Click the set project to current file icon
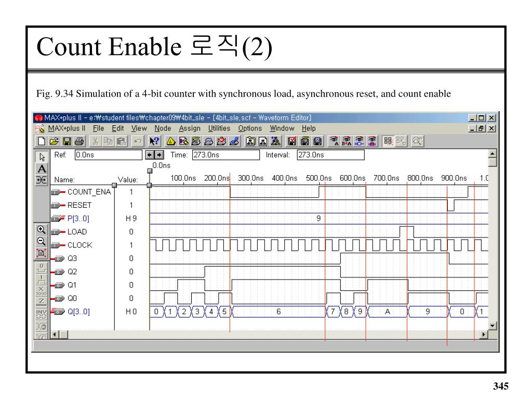The height and width of the screenshot is (399, 532). point(263,141)
